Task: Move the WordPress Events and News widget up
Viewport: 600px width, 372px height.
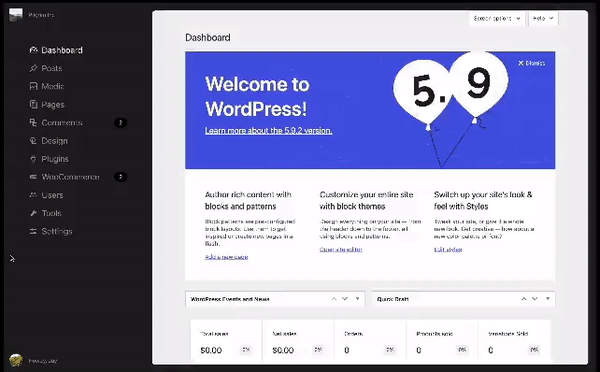Action: pyautogui.click(x=334, y=299)
